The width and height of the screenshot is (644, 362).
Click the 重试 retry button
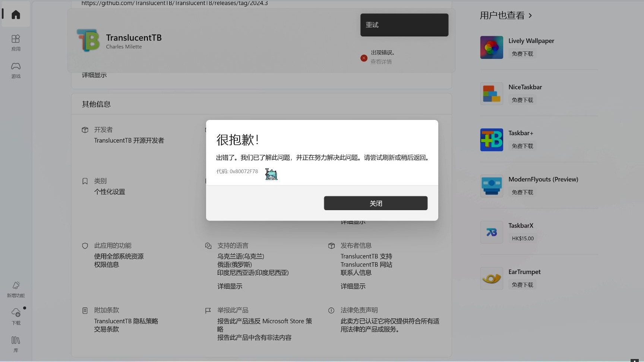coord(404,25)
